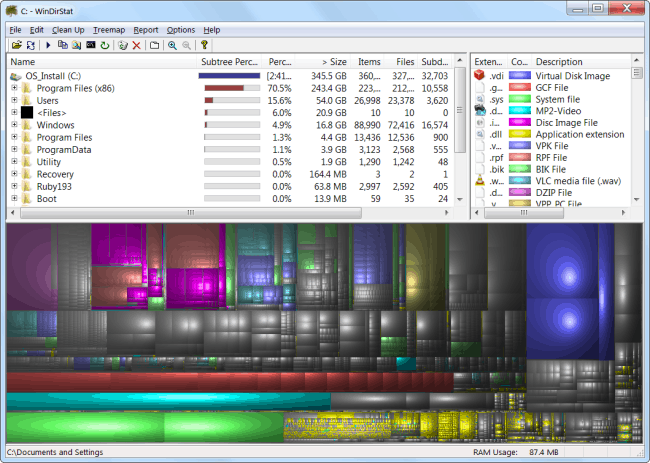Open the Treemap menu
Screen dimensions: 650x463
(109, 30)
